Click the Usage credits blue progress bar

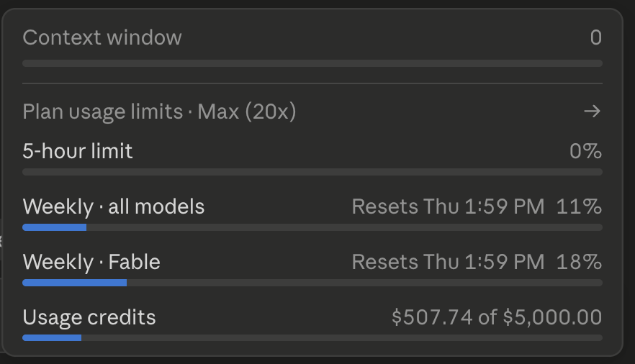(x=52, y=337)
